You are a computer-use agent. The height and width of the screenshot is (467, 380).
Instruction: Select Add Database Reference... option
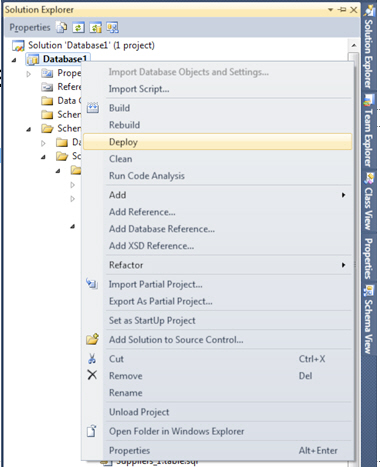(162, 229)
